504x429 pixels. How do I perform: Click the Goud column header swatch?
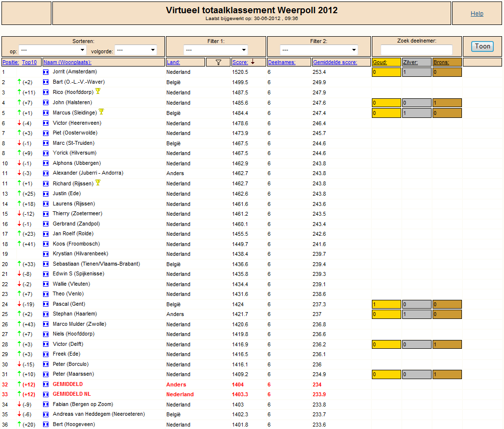pos(387,62)
